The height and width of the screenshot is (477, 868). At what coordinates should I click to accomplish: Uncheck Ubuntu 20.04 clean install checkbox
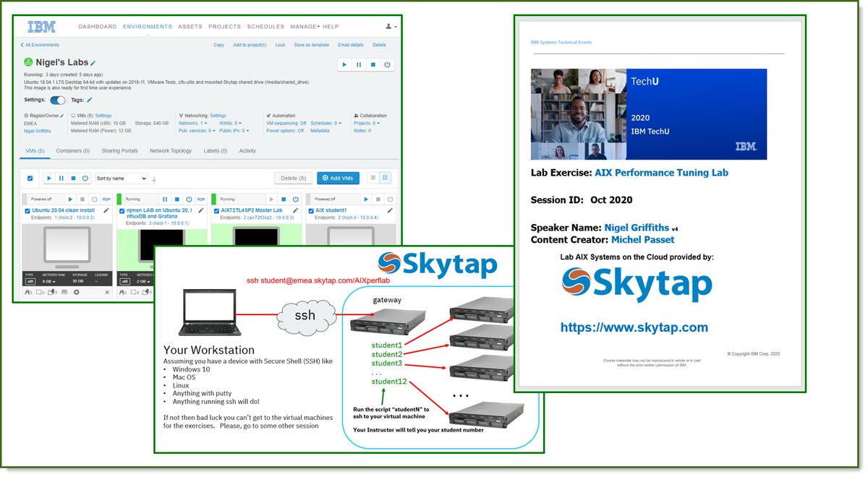[27, 211]
